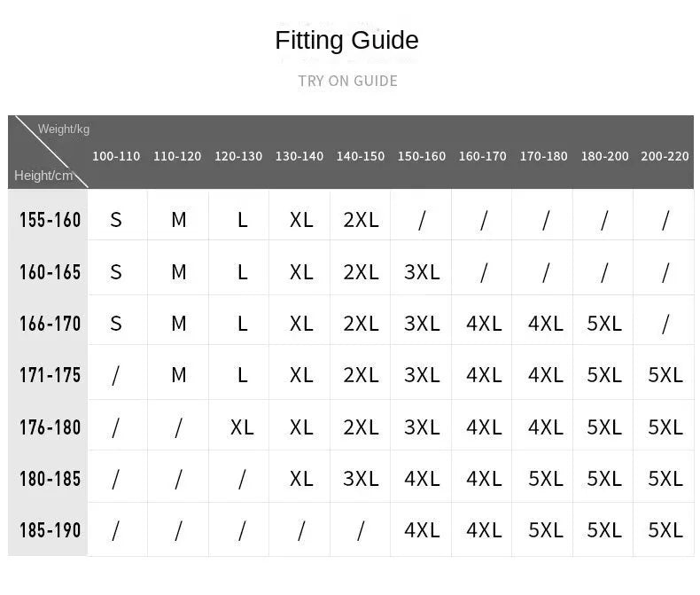Click the 3XL cell in row 160-165
This screenshot has height=595, width=700.
(x=422, y=272)
